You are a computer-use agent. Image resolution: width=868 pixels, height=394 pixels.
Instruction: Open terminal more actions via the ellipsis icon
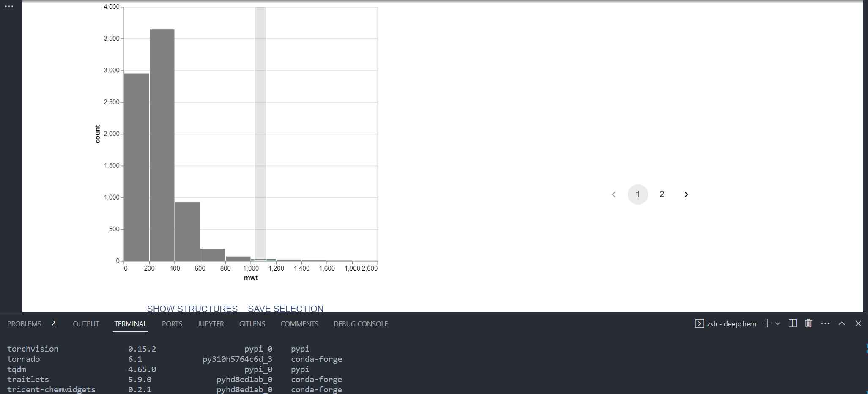(825, 323)
